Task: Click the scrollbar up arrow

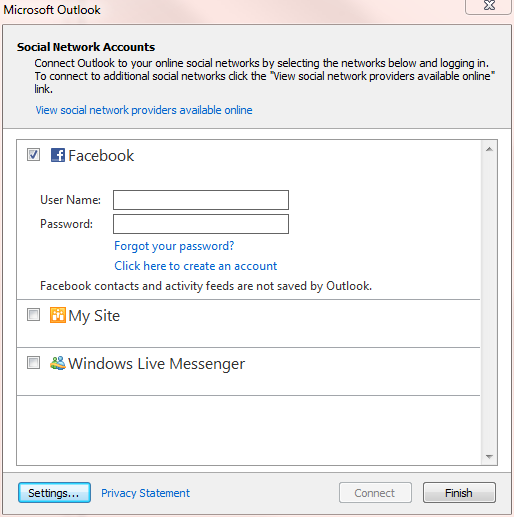Action: tap(489, 149)
